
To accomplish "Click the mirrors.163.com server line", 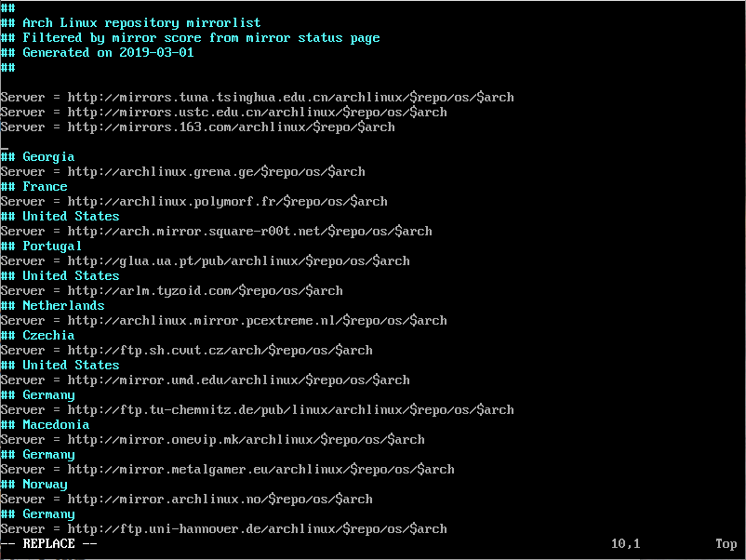I will pos(197,127).
